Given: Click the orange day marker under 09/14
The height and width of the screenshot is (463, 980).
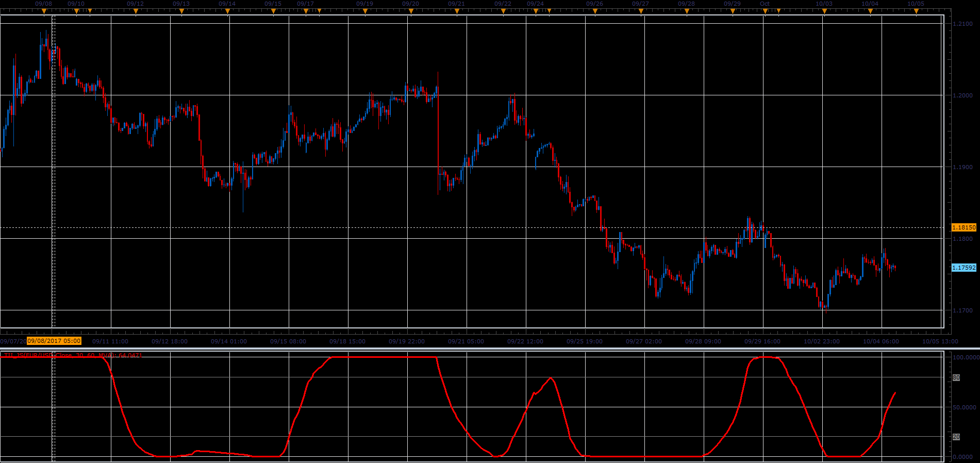Looking at the screenshot, I should click(x=227, y=11).
